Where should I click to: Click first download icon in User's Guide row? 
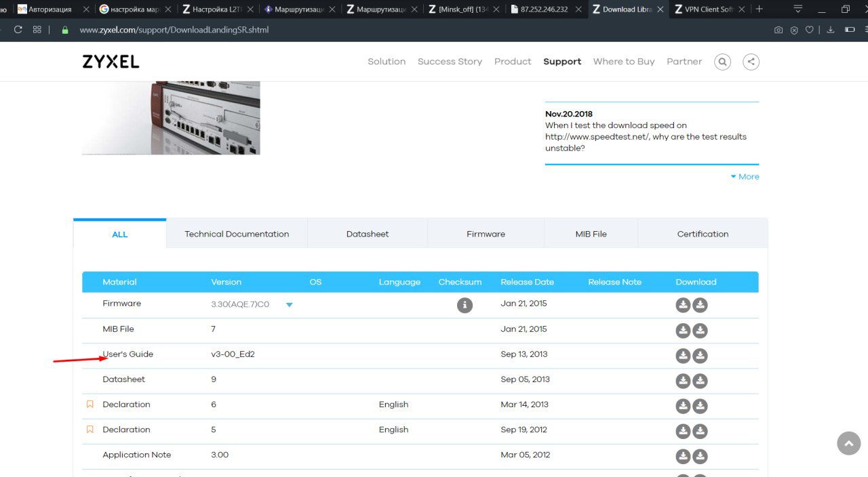click(683, 356)
